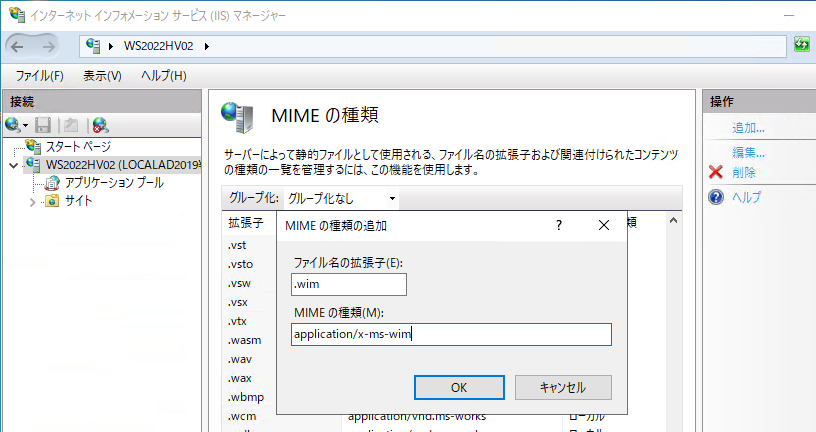The image size is (816, 432).
Task: Click the MIME の種類 text field
Action: (x=451, y=334)
